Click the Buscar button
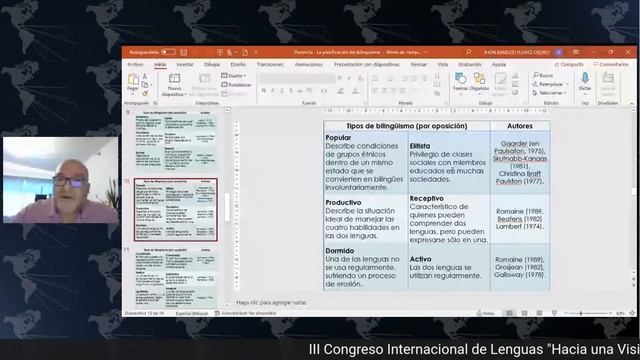This screenshot has height=360, width=640. click(543, 76)
